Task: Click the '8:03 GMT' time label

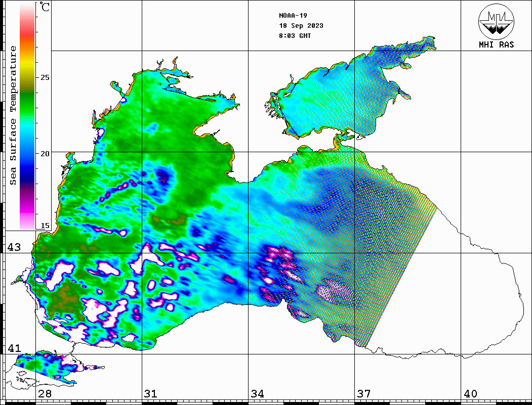Action: pyautogui.click(x=295, y=35)
